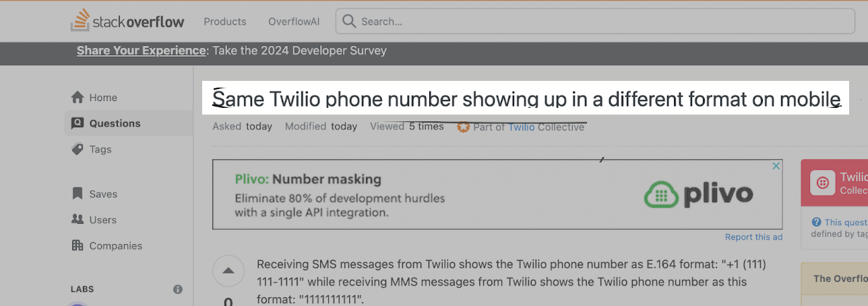Close the Plivo ad with the X
This screenshot has height=306, width=868.
point(776,166)
